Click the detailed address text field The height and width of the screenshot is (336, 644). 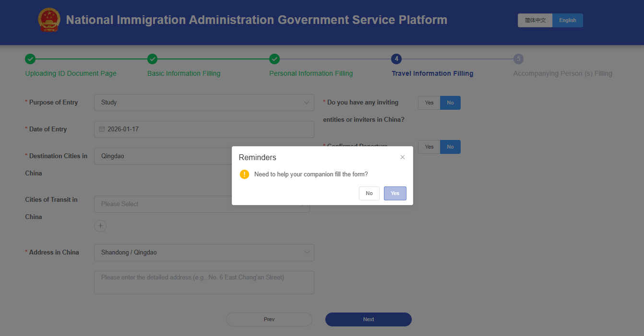point(204,282)
